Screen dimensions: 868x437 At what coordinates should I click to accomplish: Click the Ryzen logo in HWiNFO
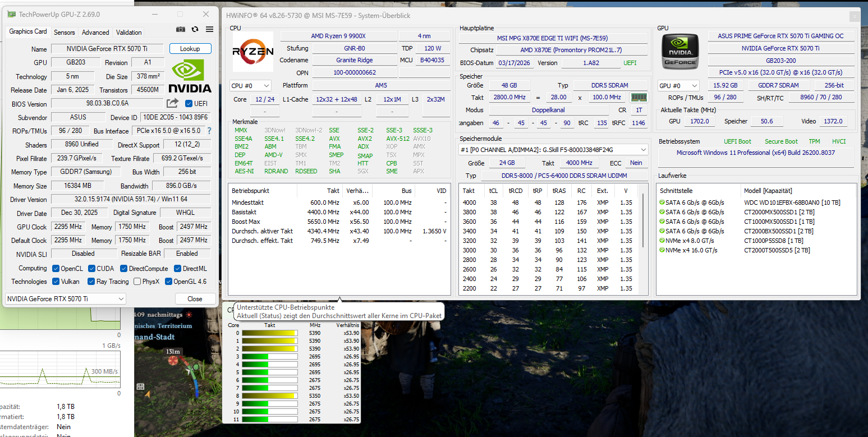click(253, 52)
